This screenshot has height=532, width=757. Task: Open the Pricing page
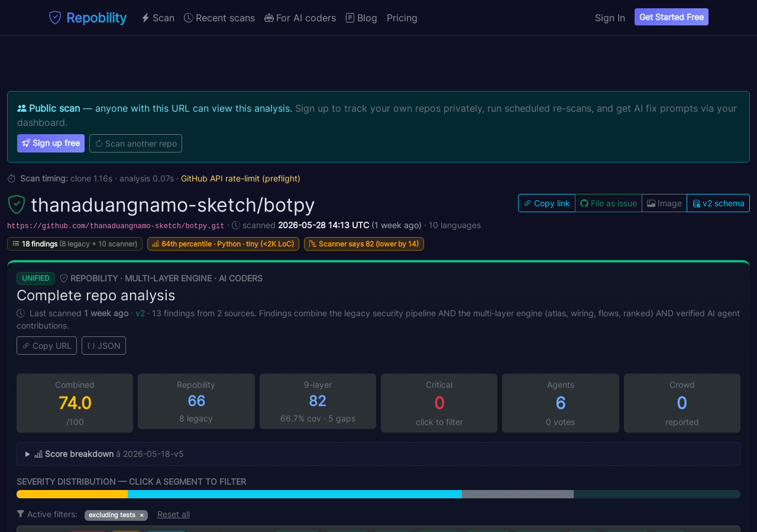pos(402,18)
